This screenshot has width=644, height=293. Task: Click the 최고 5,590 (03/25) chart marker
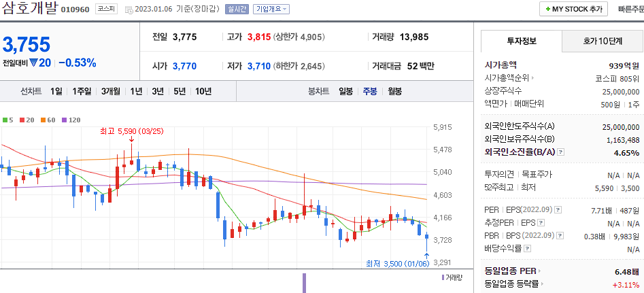coord(131,131)
